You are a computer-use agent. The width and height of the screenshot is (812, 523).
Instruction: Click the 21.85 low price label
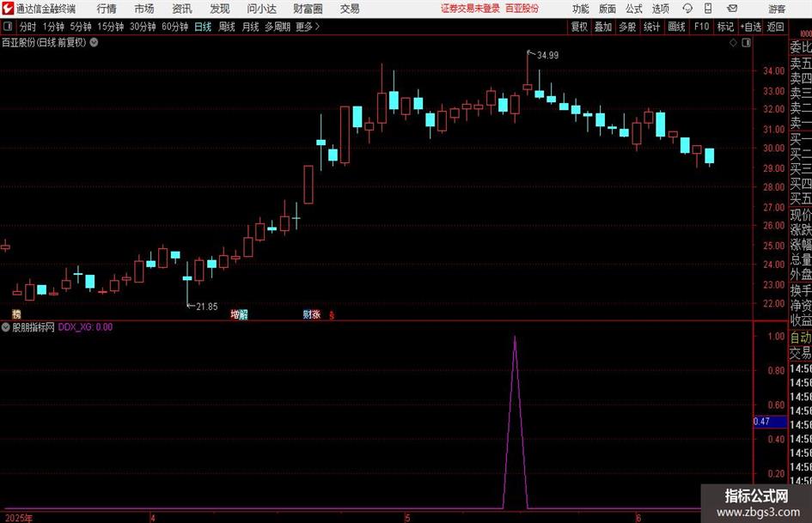point(206,307)
